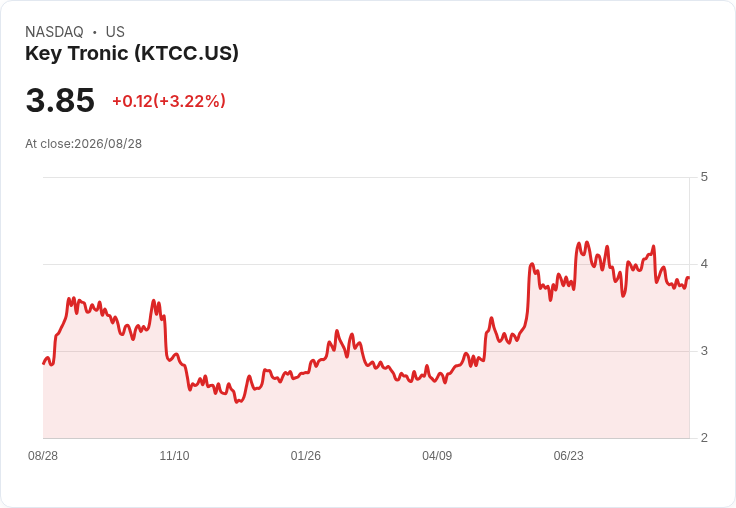Click the 01/26 date axis label
The image size is (736, 508).
306,456
